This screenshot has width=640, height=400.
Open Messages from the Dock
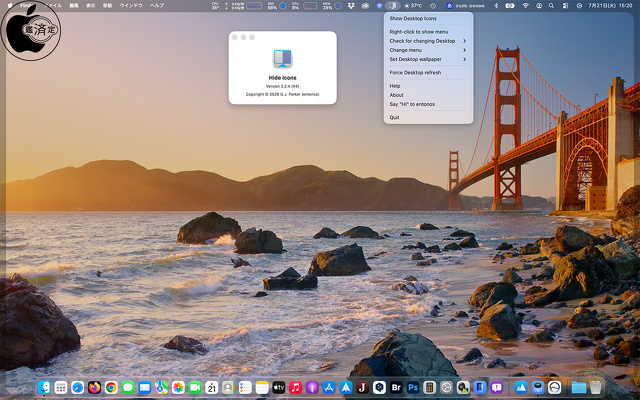pyautogui.click(x=128, y=387)
